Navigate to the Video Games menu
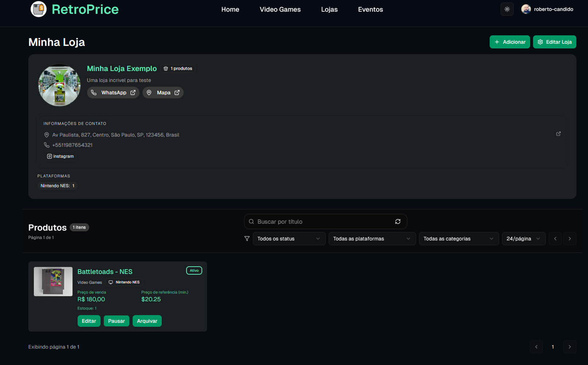Viewport: 588px width, 365px height. (280, 9)
